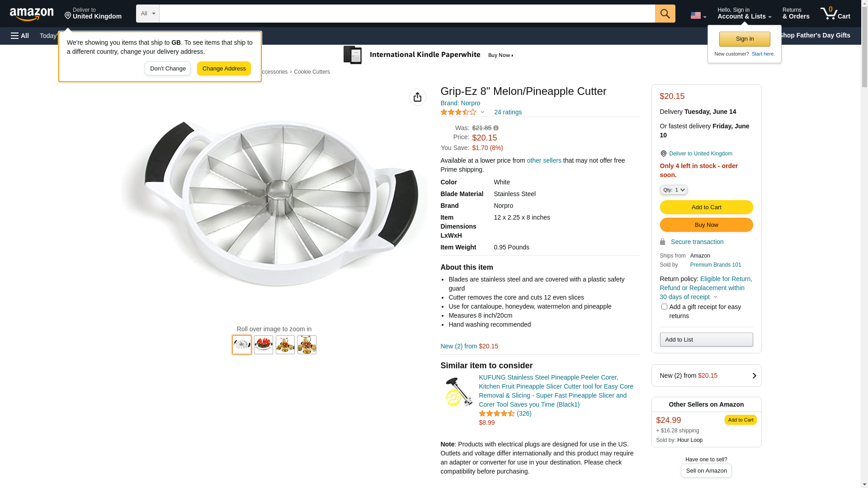Click the search magnifier button
Screen dimensions: 868x488
pyautogui.click(x=665, y=14)
